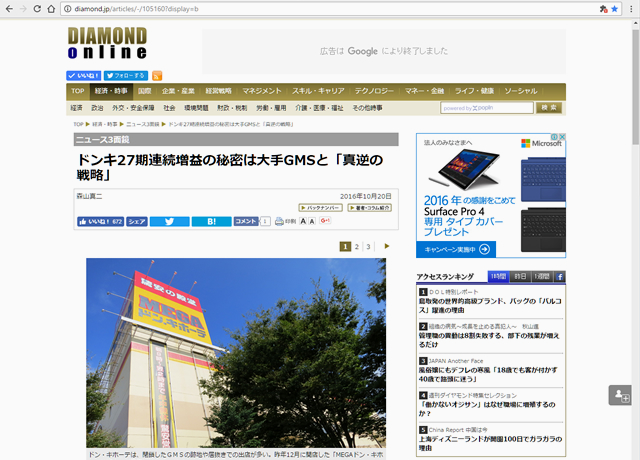Open page 2 of the article
The width and height of the screenshot is (640, 460).
[x=357, y=246]
